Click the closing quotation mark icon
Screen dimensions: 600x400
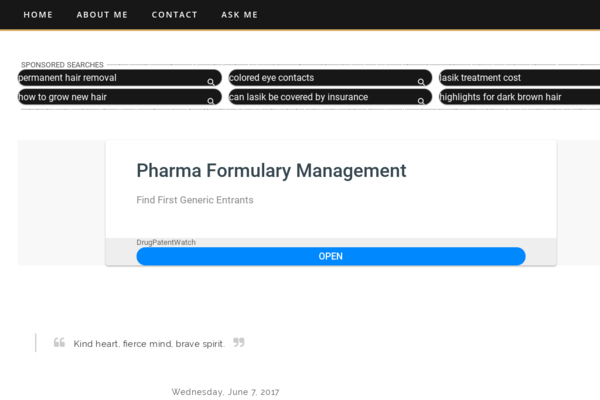coord(239,342)
